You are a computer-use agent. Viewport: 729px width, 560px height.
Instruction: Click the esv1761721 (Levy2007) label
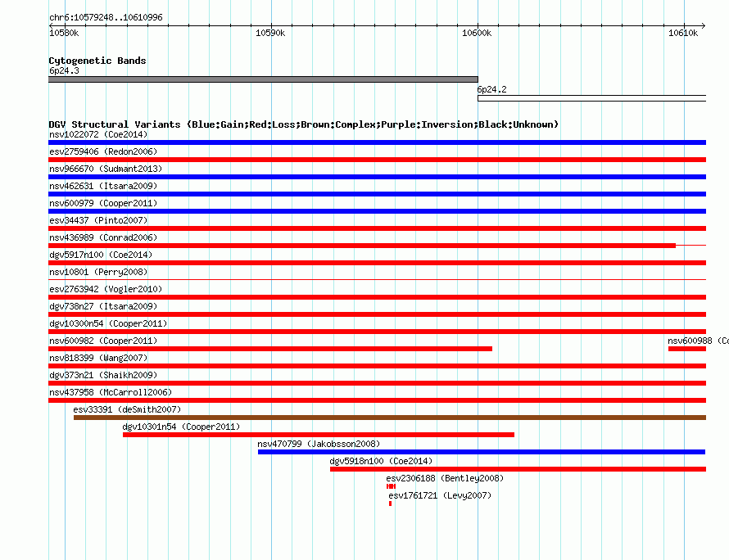tap(440, 496)
